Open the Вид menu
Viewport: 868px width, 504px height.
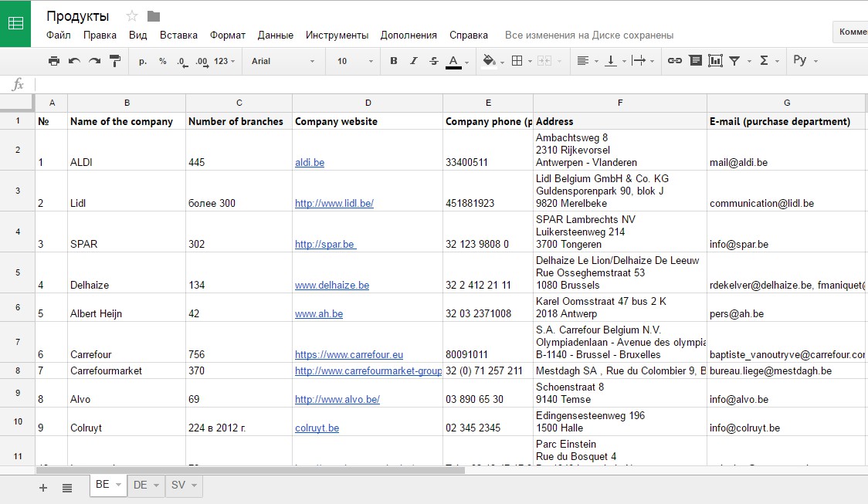[x=137, y=35]
